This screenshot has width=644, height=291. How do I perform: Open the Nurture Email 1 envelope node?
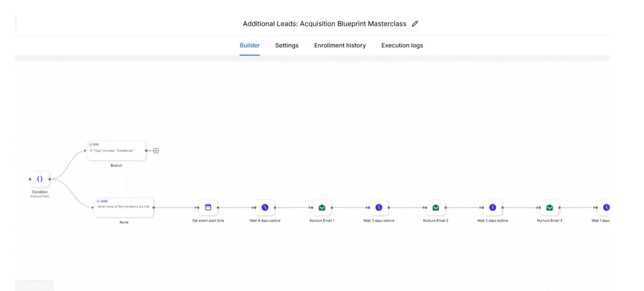click(x=322, y=208)
